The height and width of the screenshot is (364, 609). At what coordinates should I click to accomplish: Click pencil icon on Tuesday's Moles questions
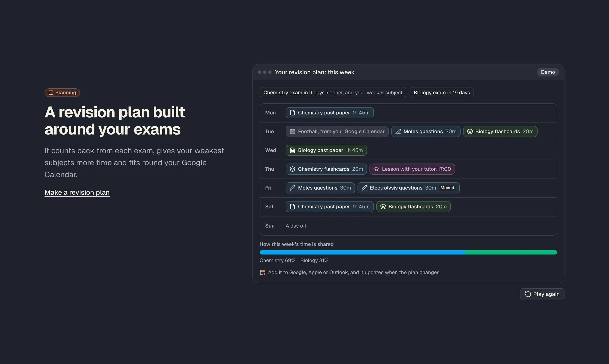398,131
